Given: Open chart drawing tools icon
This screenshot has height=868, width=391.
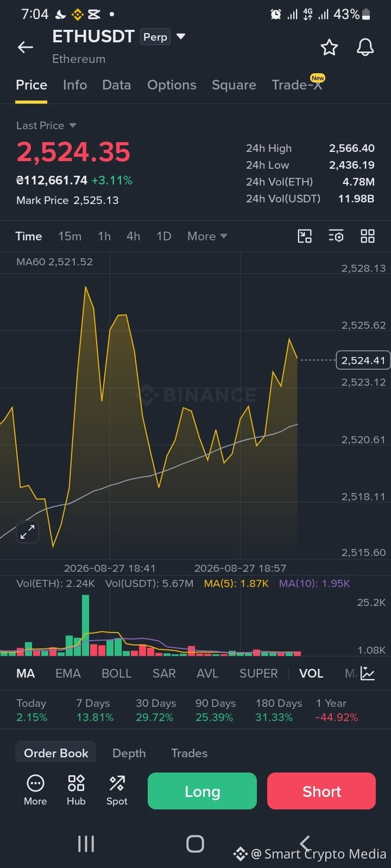Looking at the screenshot, I should pyautogui.click(x=305, y=236).
